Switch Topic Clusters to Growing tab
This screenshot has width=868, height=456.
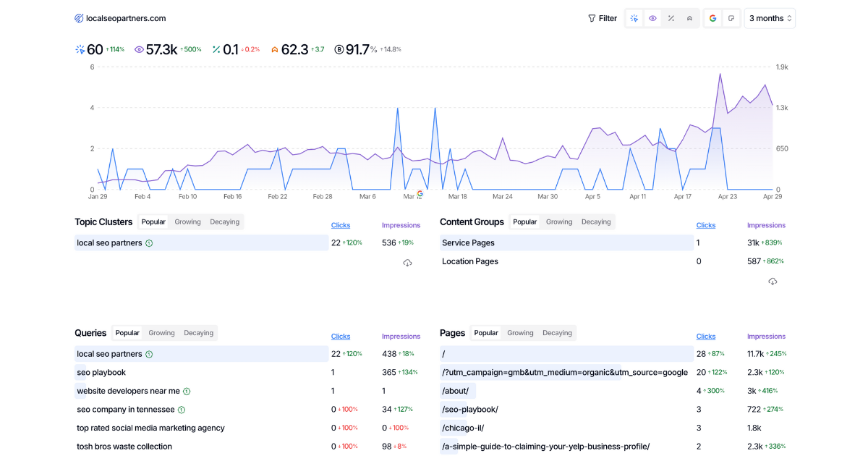click(187, 222)
